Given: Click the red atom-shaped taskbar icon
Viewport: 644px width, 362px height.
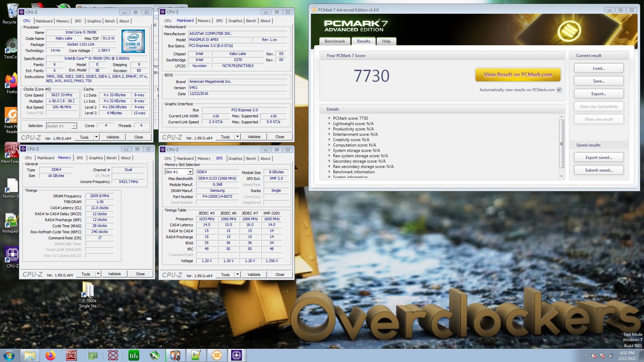Looking at the screenshot, I should tap(113, 355).
